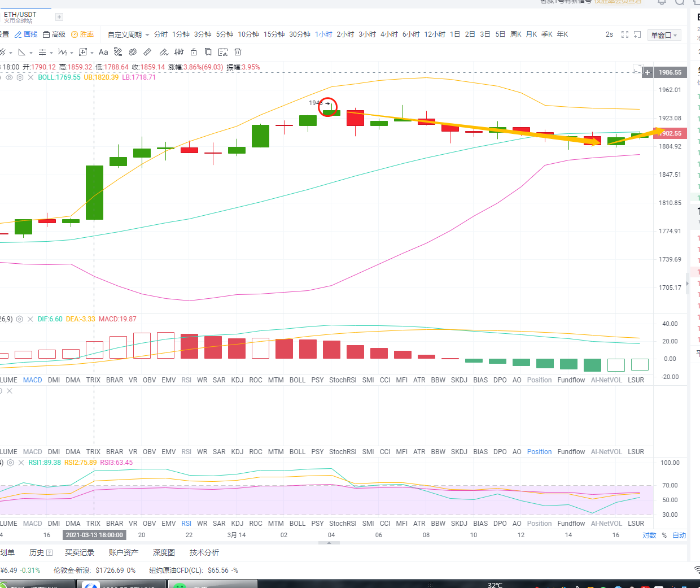Viewport: 700px width, 588px height.
Task: Click the plus button to add a trading pair tab
Action: (59, 18)
